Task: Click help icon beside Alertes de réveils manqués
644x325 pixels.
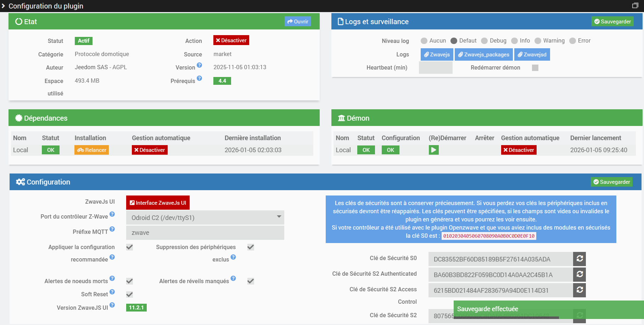Action: click(x=233, y=279)
